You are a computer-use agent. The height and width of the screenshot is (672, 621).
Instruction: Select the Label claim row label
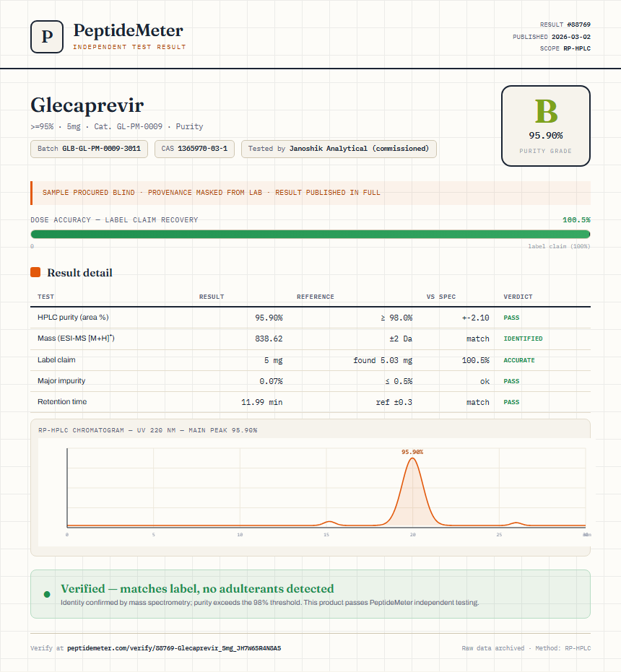tap(56, 359)
